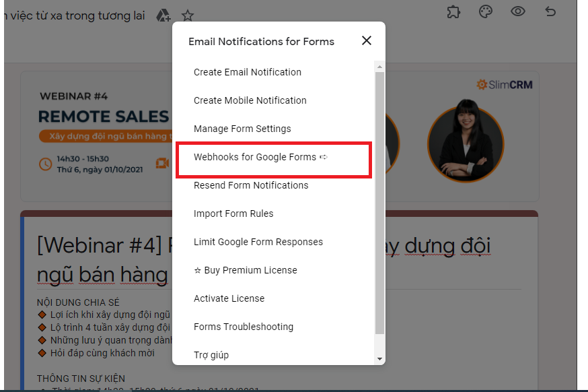The image size is (588, 392).
Task: Click the form title "[Webinar #4]" text
Action: click(x=100, y=246)
